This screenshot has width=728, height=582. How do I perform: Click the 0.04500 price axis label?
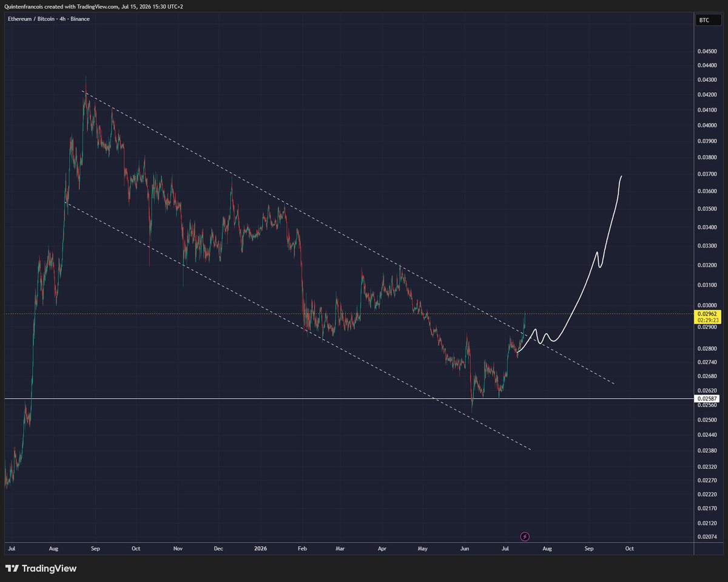pyautogui.click(x=707, y=51)
